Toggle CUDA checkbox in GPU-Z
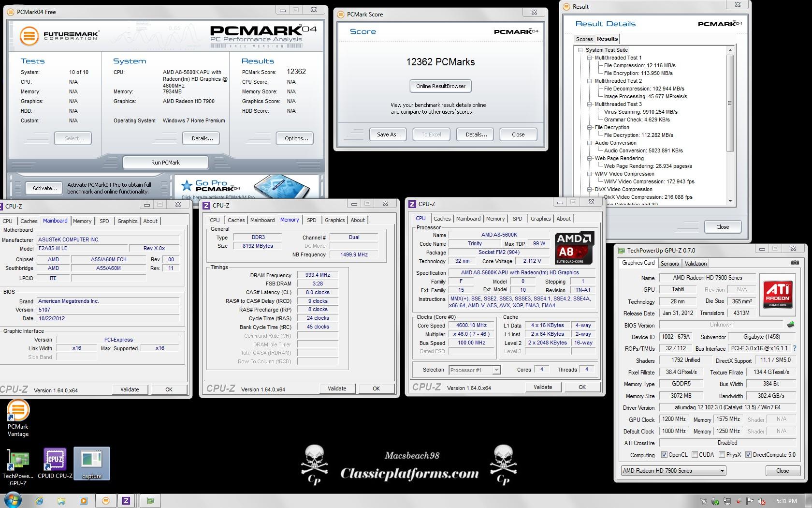This screenshot has height=508, width=812. click(695, 455)
